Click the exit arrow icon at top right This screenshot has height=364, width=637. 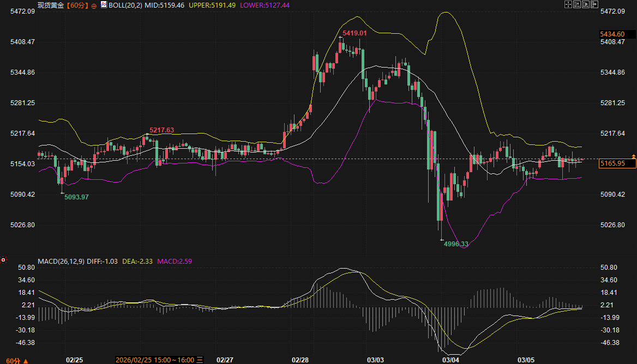pyautogui.click(x=594, y=4)
